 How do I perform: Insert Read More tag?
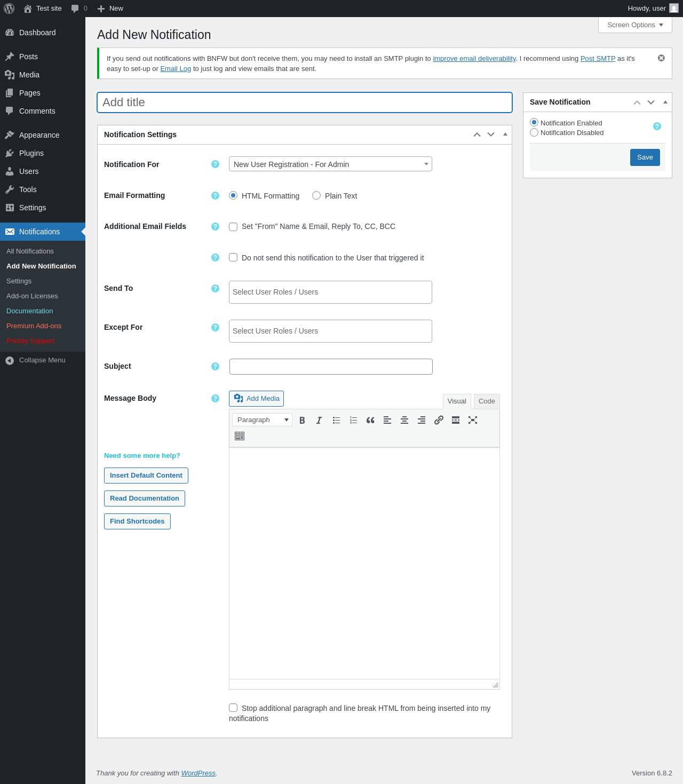pyautogui.click(x=456, y=420)
